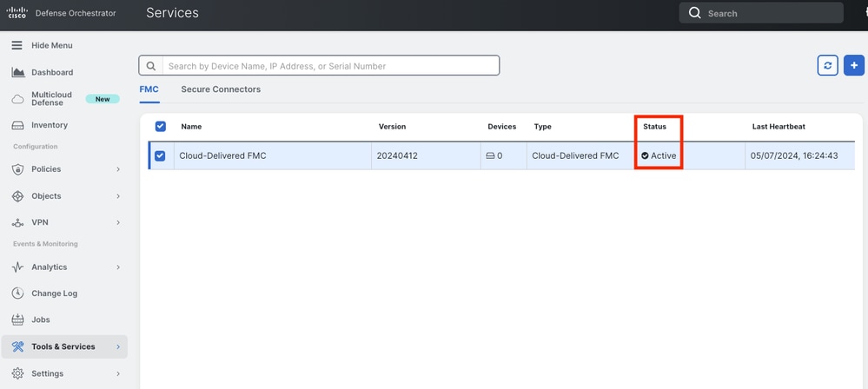
Task: Expand the VPN submenu chevron
Action: click(x=118, y=222)
